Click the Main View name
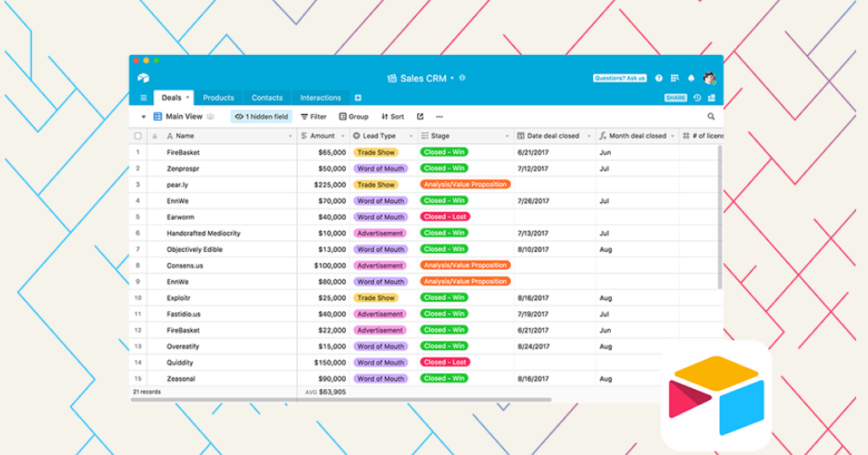This screenshot has height=455, width=868. pyautogui.click(x=184, y=117)
